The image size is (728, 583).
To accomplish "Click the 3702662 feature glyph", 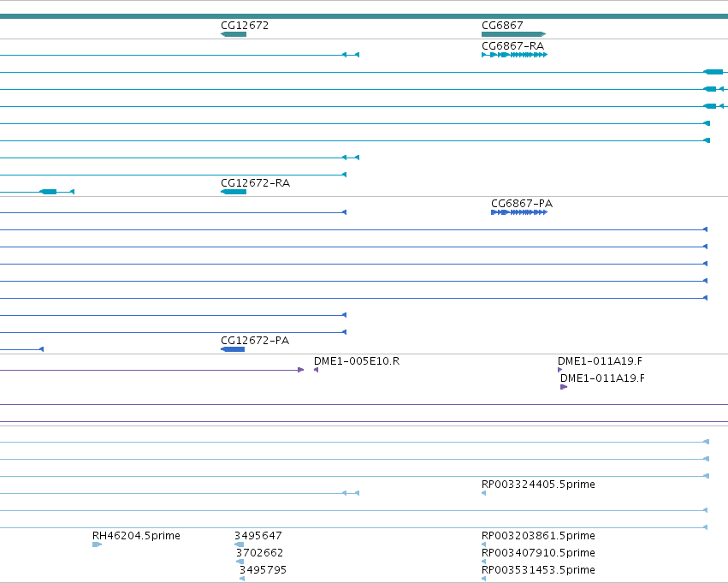I will [240, 562].
